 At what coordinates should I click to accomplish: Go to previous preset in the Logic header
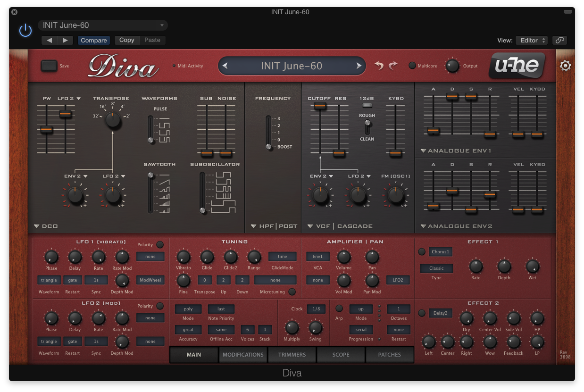click(x=50, y=40)
